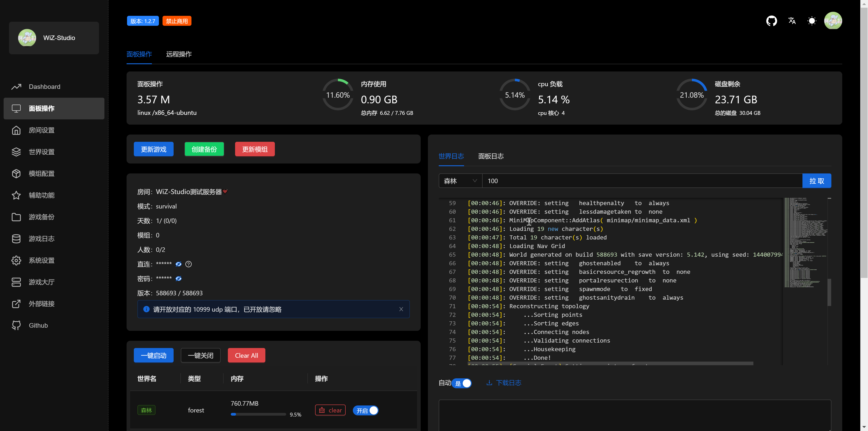Click the log line count input field
Image resolution: width=868 pixels, height=431 pixels.
[x=640, y=181]
